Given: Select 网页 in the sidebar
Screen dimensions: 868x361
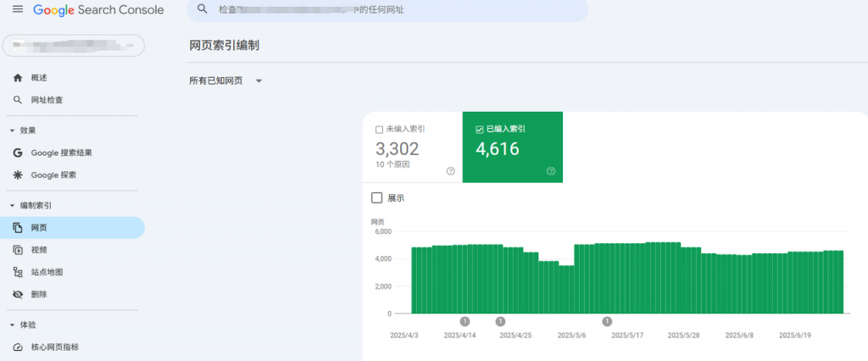Looking at the screenshot, I should coord(39,228).
